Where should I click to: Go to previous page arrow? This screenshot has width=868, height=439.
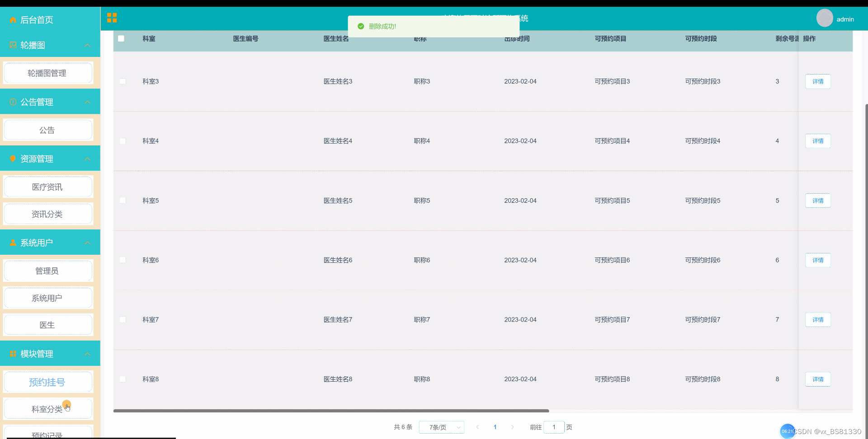pyautogui.click(x=477, y=427)
